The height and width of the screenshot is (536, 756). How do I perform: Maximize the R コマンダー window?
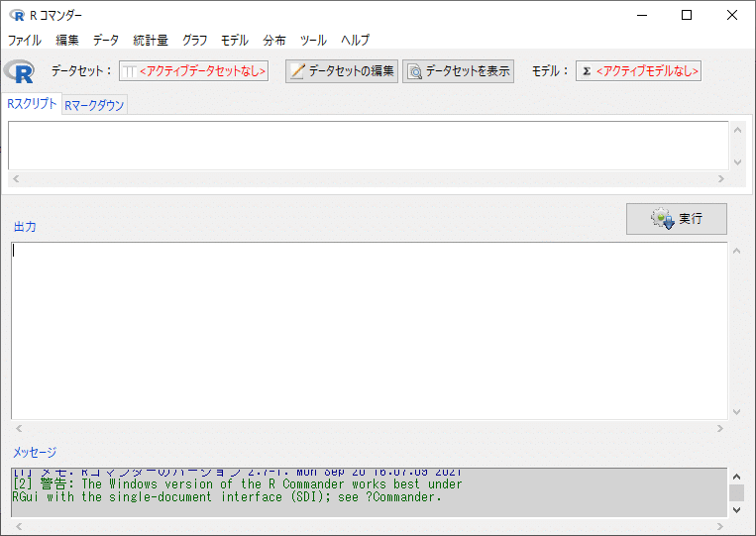click(x=687, y=16)
